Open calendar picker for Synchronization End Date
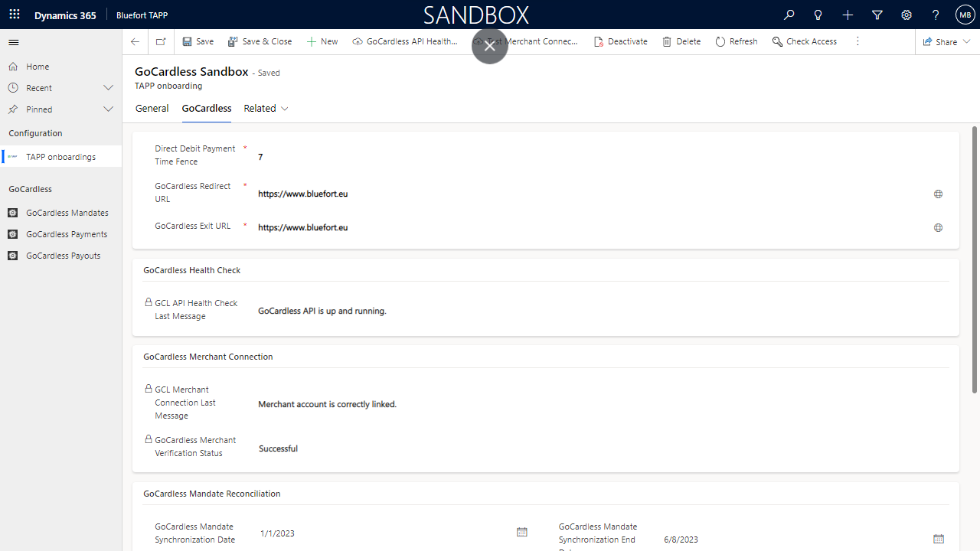This screenshot has width=980, height=551. [939, 540]
